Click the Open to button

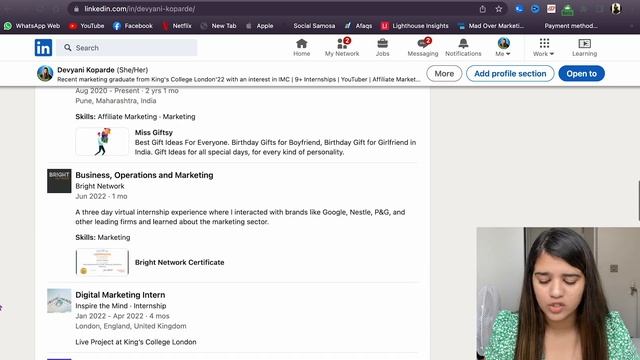(x=582, y=73)
